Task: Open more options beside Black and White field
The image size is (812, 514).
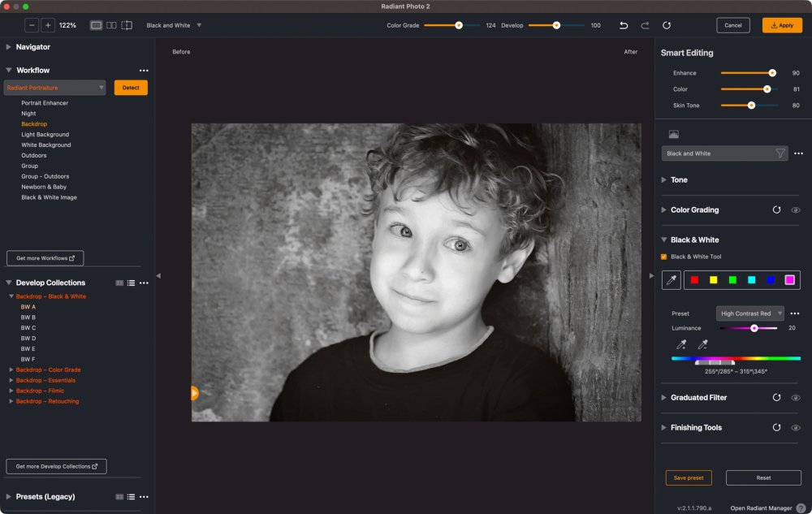Action: pos(798,153)
